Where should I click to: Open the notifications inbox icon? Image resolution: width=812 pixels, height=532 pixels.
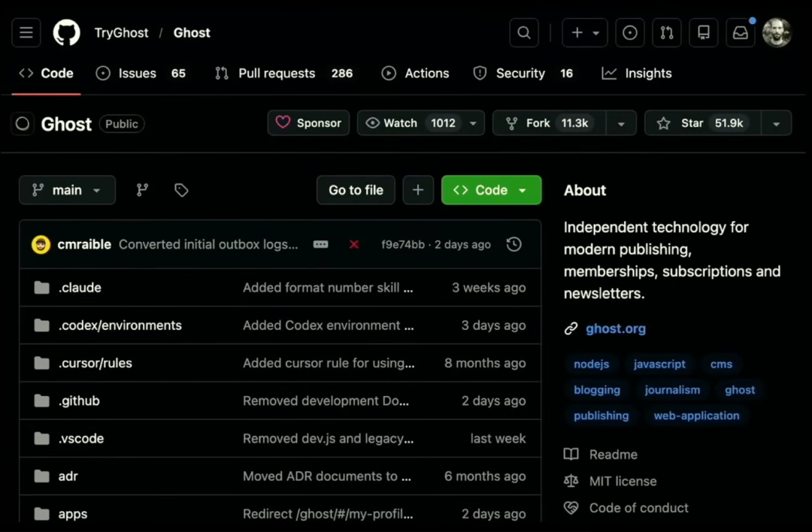[x=741, y=33]
